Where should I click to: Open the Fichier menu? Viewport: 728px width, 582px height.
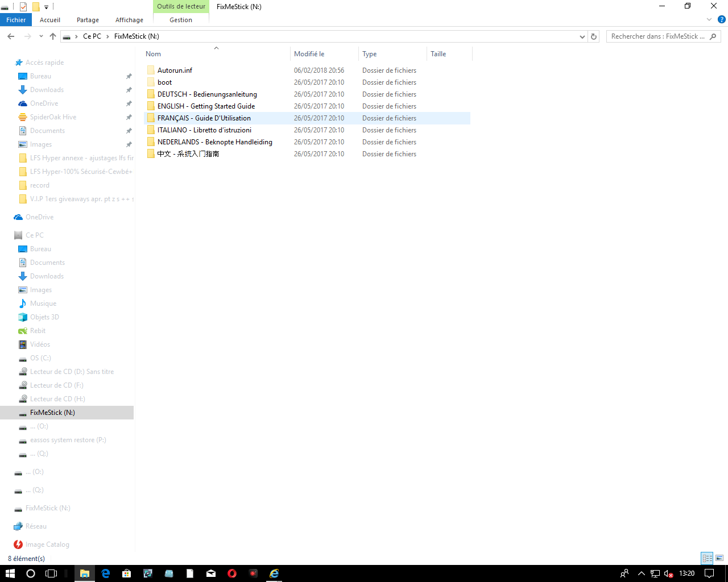click(16, 20)
